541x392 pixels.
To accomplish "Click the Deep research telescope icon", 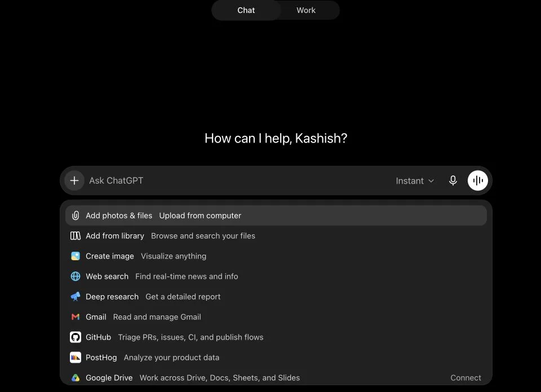I will click(x=76, y=297).
